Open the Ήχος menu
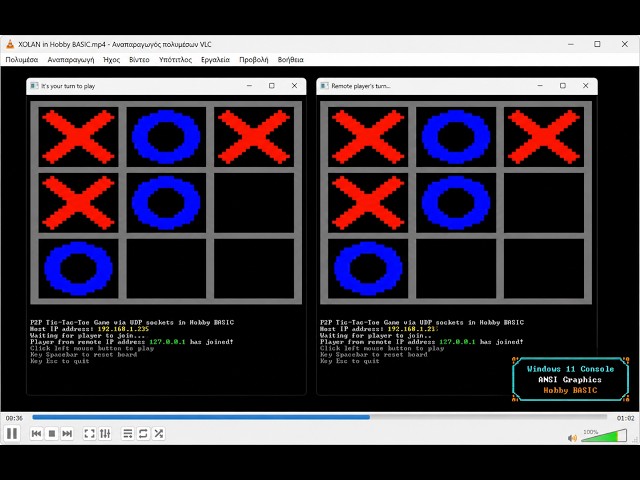 tap(111, 60)
